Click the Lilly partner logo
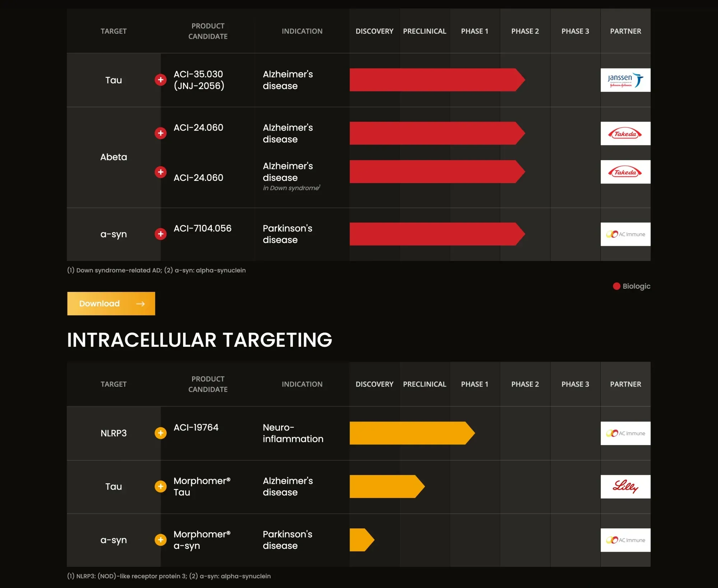This screenshot has width=718, height=588. (x=625, y=486)
